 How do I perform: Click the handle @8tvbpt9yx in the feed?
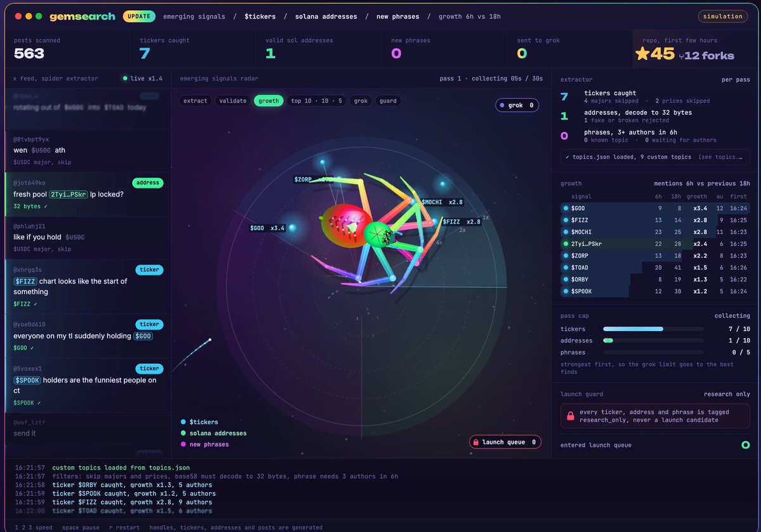tap(31, 139)
